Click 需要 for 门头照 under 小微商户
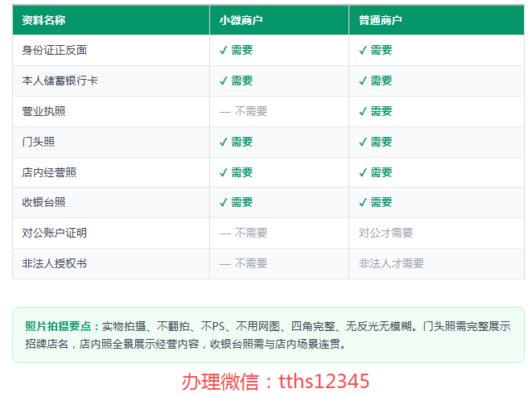This screenshot has width=532, height=397. tap(236, 142)
